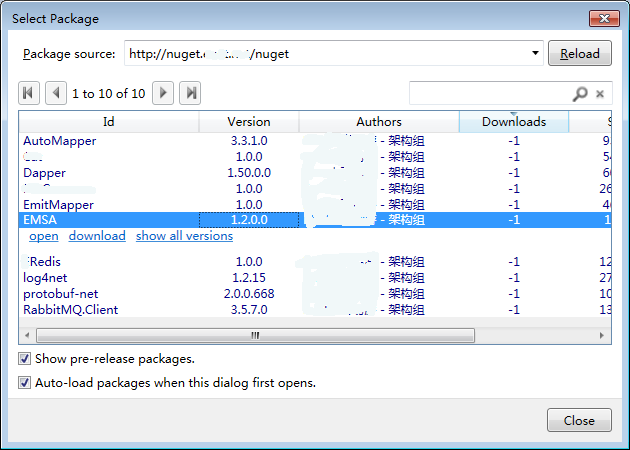Sort by the Downloads column header
The image size is (630, 450).
(x=514, y=122)
